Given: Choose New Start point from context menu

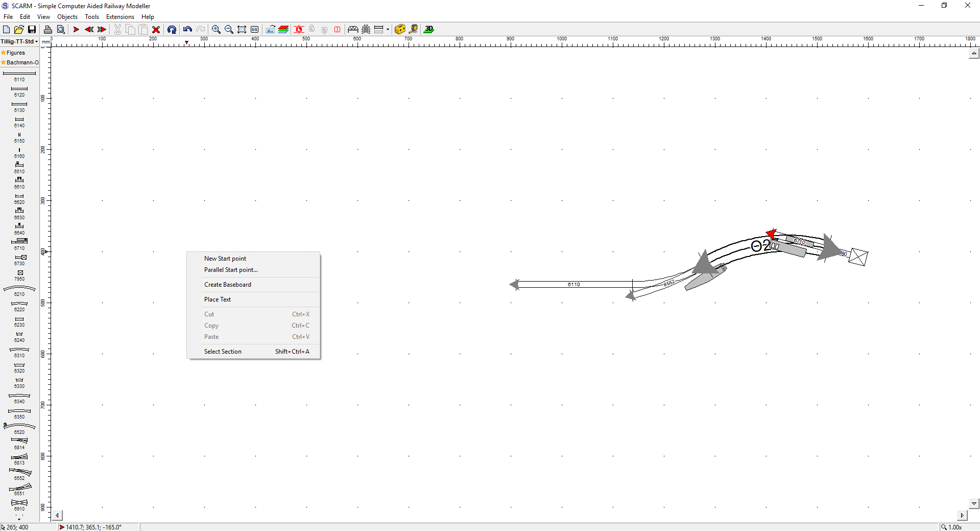Looking at the screenshot, I should click(x=254, y=259).
